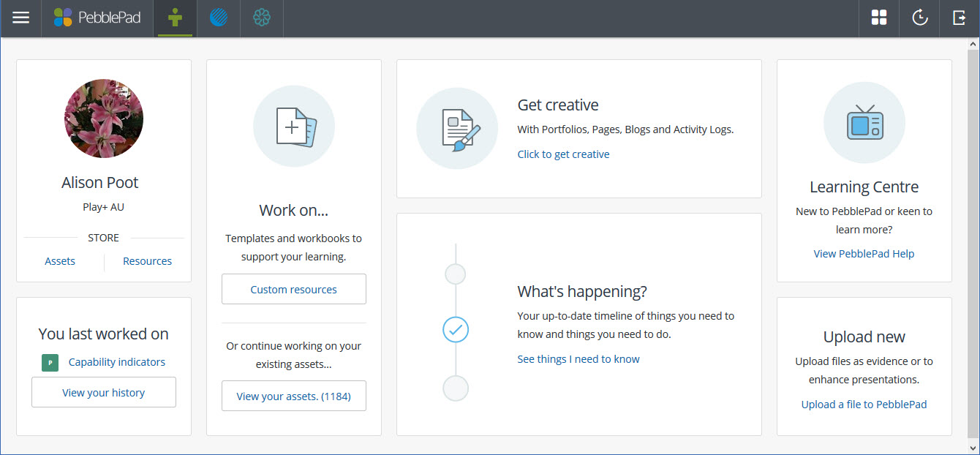Open the Capability indicators recent item
This screenshot has height=455, width=980.
tap(117, 362)
